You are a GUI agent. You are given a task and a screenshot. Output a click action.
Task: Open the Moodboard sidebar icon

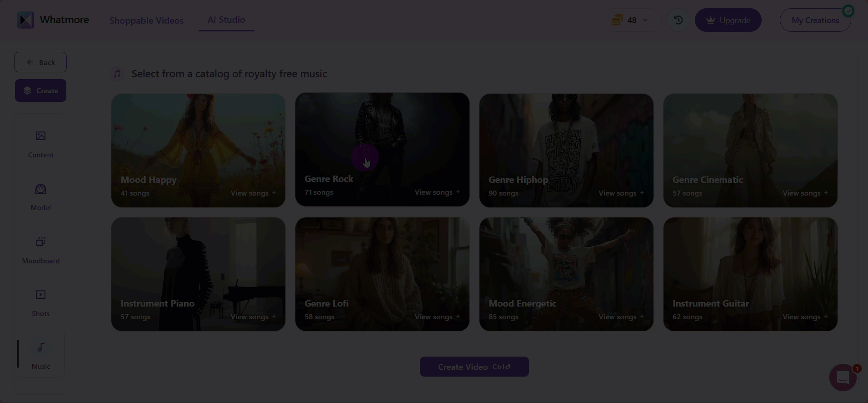click(x=40, y=242)
